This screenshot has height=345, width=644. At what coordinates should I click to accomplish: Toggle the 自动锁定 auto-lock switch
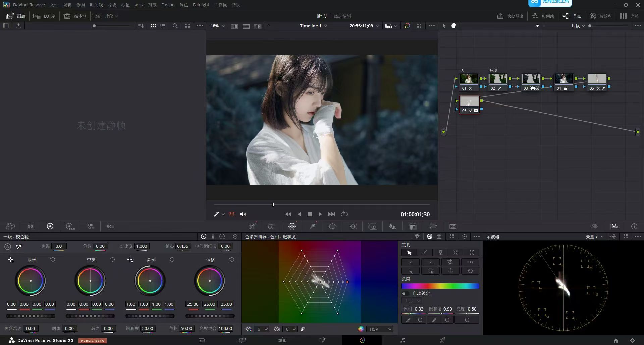[x=405, y=293]
